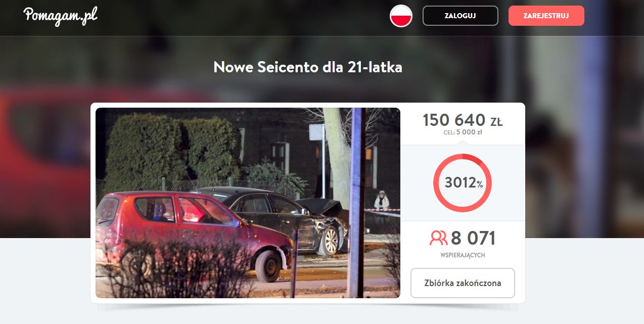This screenshot has width=644, height=324.
Task: Open the crash scene campaign photo
Action: click(248, 203)
